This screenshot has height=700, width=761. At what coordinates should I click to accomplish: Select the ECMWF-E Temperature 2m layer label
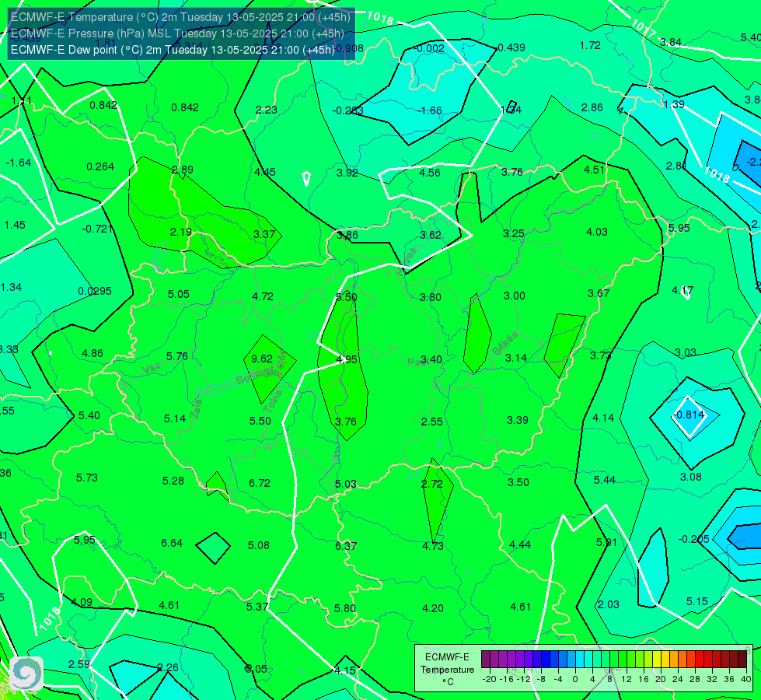point(180,17)
